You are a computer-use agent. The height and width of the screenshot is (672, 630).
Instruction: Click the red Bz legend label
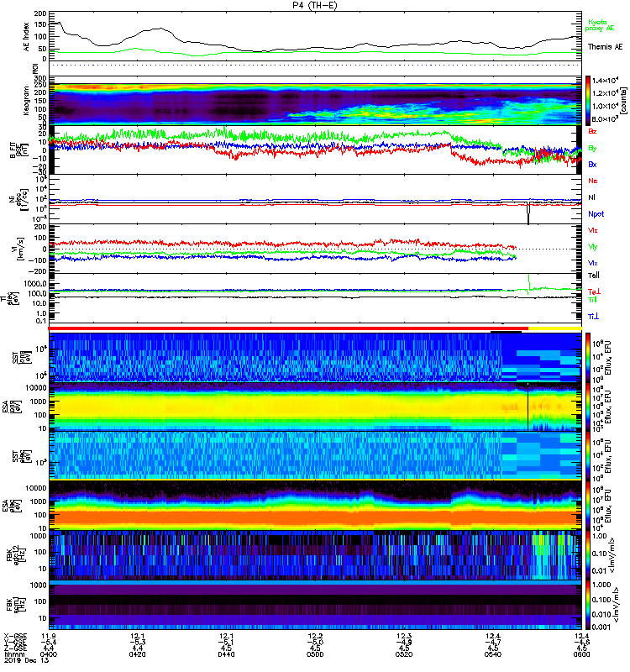tap(592, 132)
